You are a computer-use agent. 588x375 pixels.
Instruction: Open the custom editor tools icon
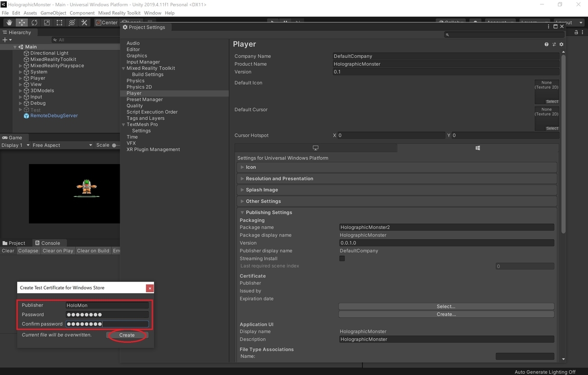click(84, 23)
